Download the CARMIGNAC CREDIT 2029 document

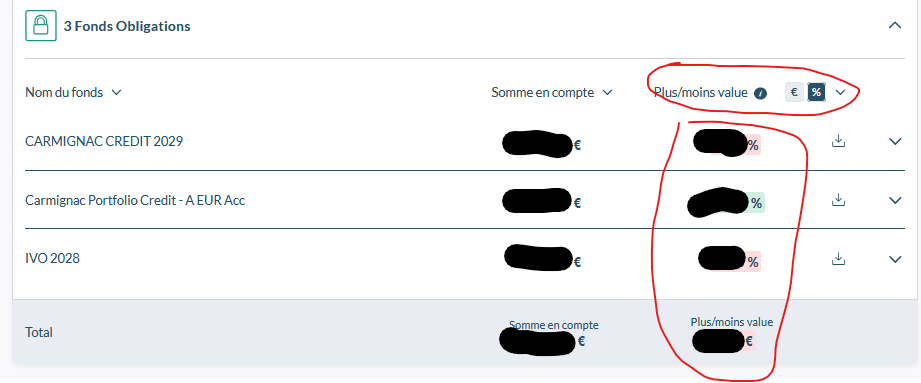839,141
